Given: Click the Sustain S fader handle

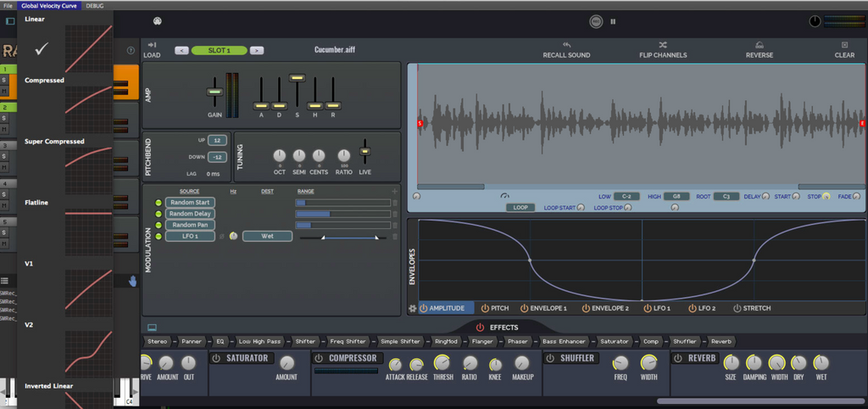Looking at the screenshot, I should coord(298,77).
